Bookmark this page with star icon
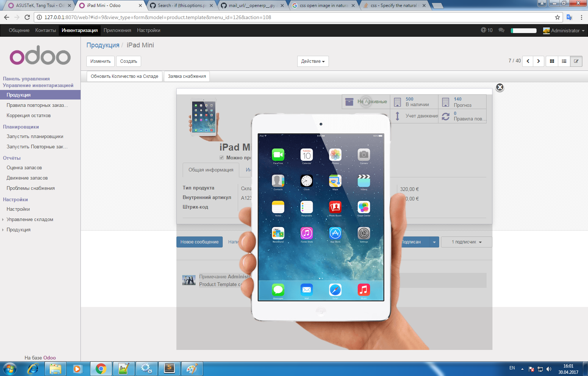588x376 pixels. click(x=557, y=17)
